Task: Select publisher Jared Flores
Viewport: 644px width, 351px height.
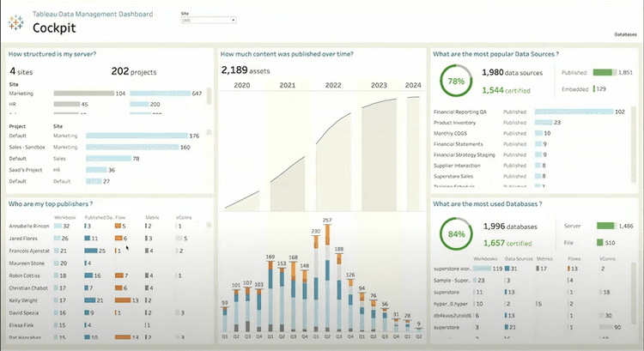Action: point(23,239)
